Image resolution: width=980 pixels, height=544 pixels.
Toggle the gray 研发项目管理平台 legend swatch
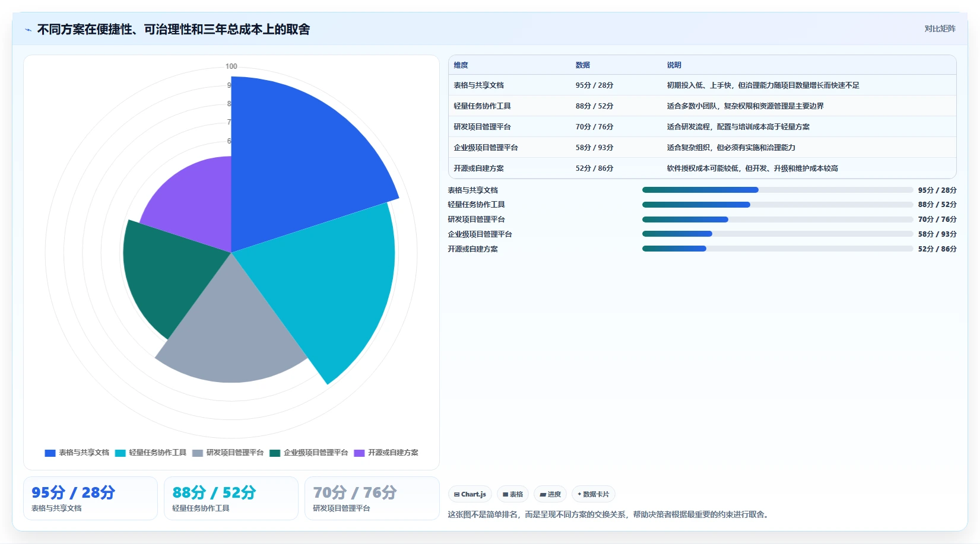coord(198,453)
